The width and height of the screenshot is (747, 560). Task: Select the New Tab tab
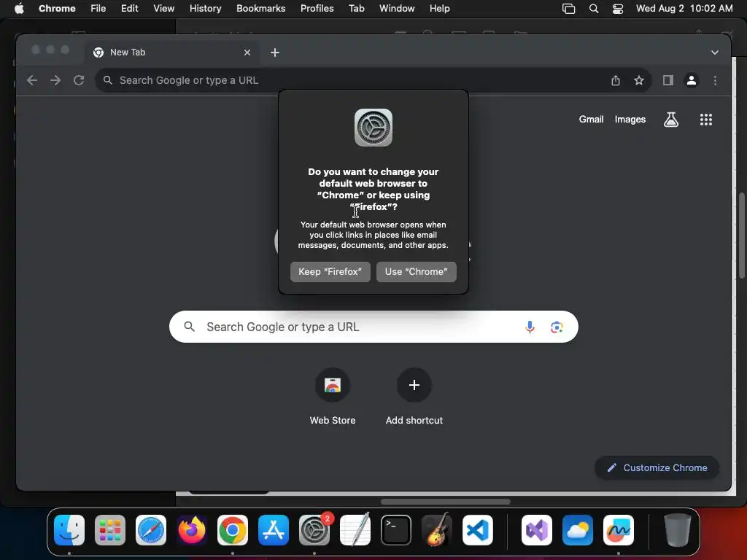[172, 52]
